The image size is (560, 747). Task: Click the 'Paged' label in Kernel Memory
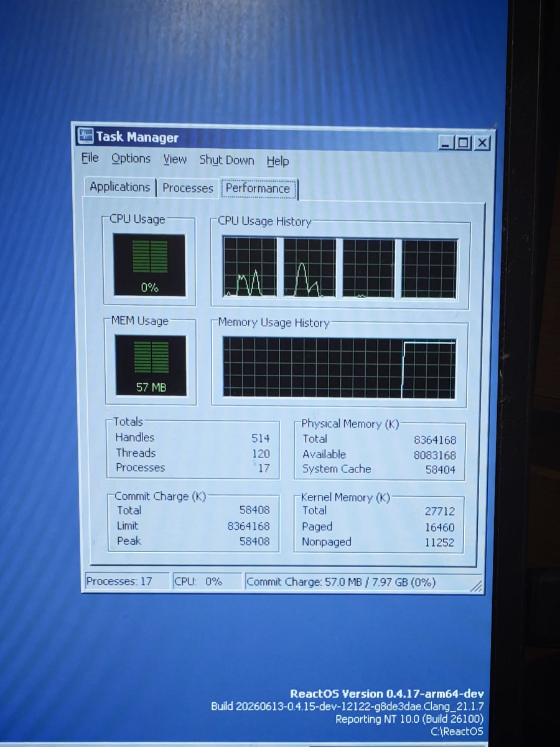pyautogui.click(x=317, y=527)
